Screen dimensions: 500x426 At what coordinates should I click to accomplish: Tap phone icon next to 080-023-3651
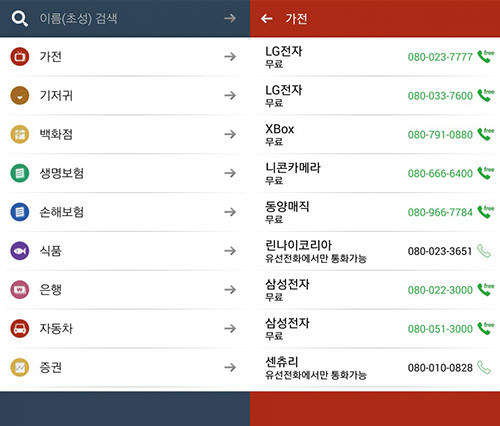click(x=483, y=251)
